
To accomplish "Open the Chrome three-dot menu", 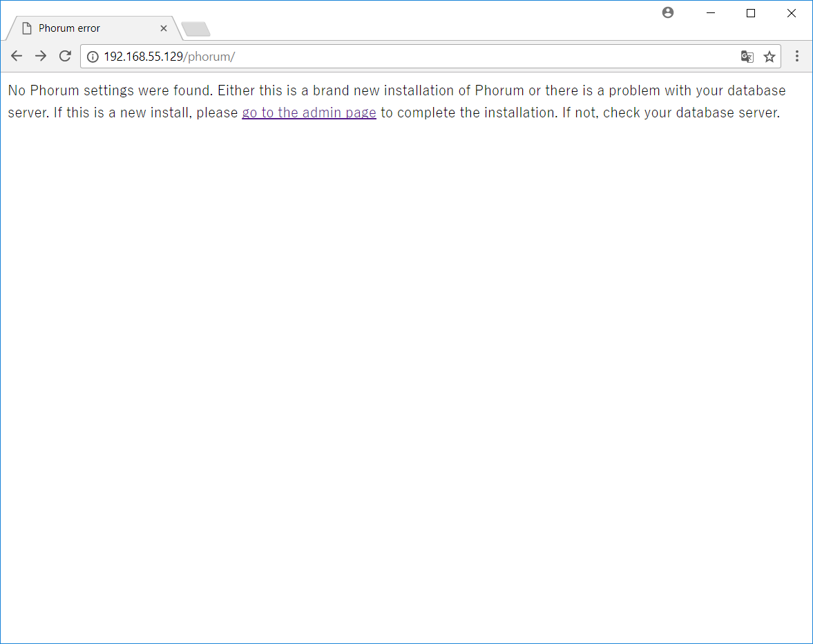I will pos(797,56).
